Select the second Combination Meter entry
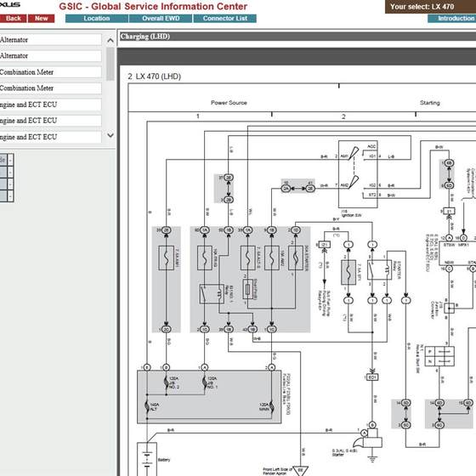The image size is (476, 476). 50,88
